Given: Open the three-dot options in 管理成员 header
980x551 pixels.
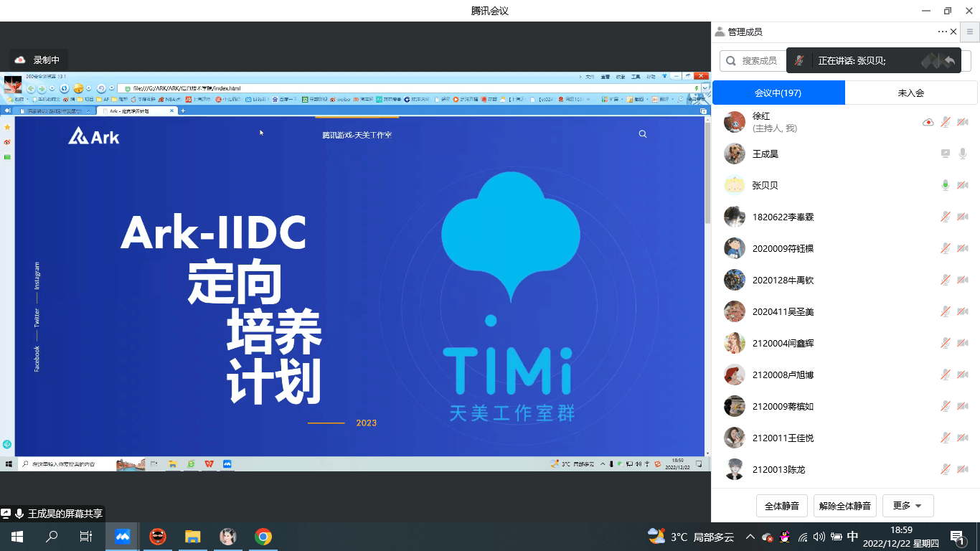Looking at the screenshot, I should click(x=942, y=32).
